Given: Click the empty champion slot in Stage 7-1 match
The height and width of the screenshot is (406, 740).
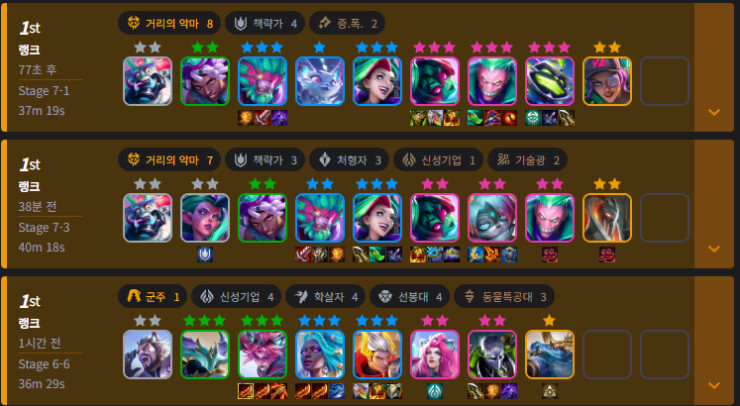Looking at the screenshot, I should (x=664, y=81).
